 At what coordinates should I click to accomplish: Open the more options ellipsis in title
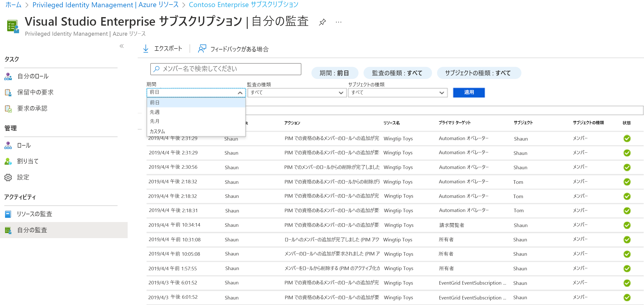(x=339, y=22)
